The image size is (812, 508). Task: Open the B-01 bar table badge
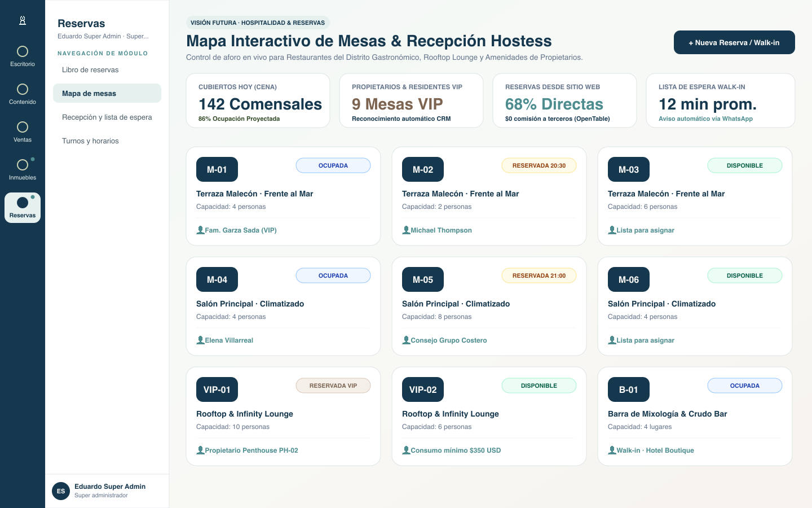pos(629,389)
